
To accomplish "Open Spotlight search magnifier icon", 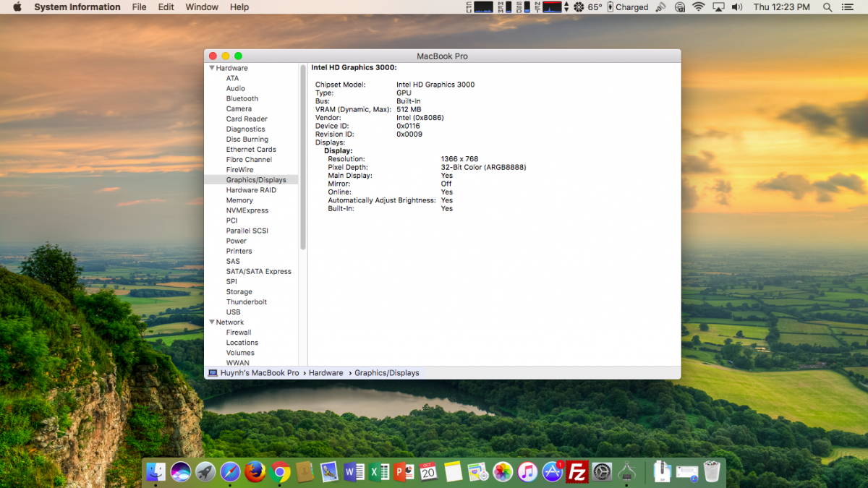I will coord(827,7).
